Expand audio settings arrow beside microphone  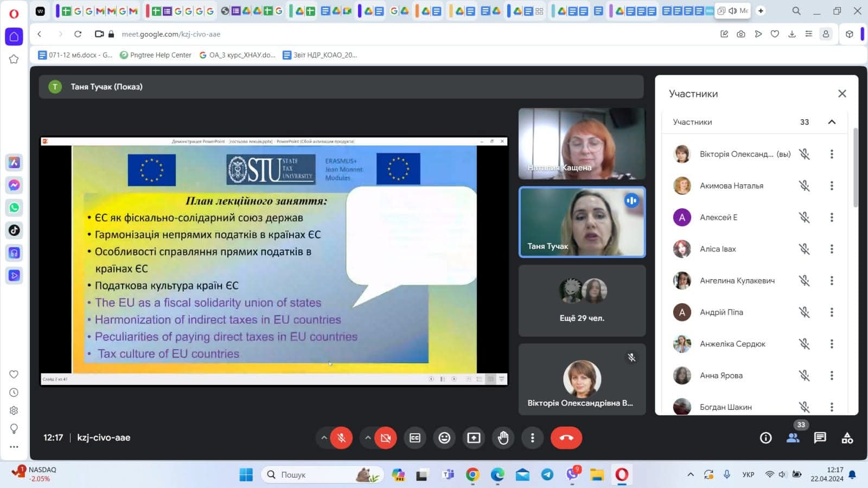click(x=324, y=438)
